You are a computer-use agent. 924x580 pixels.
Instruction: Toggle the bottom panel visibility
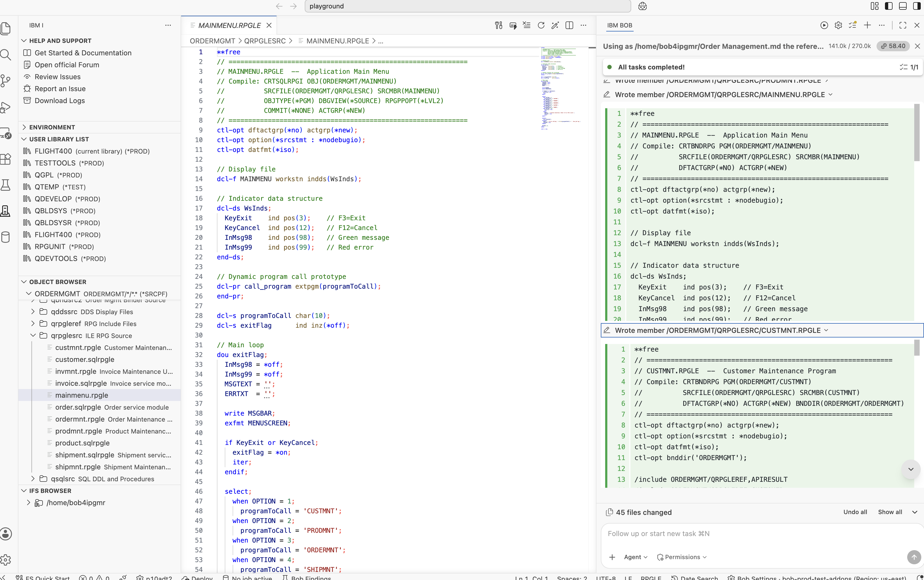903,6
